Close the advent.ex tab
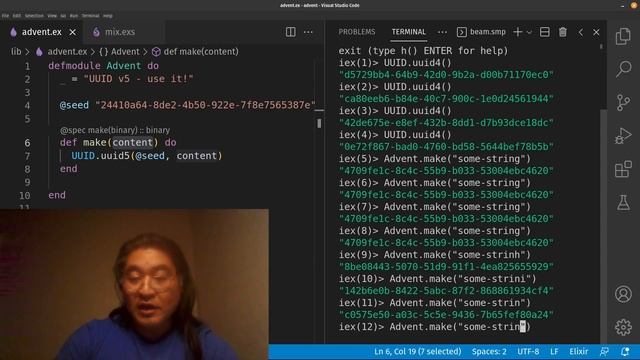This screenshot has width=640, height=360. (73, 32)
